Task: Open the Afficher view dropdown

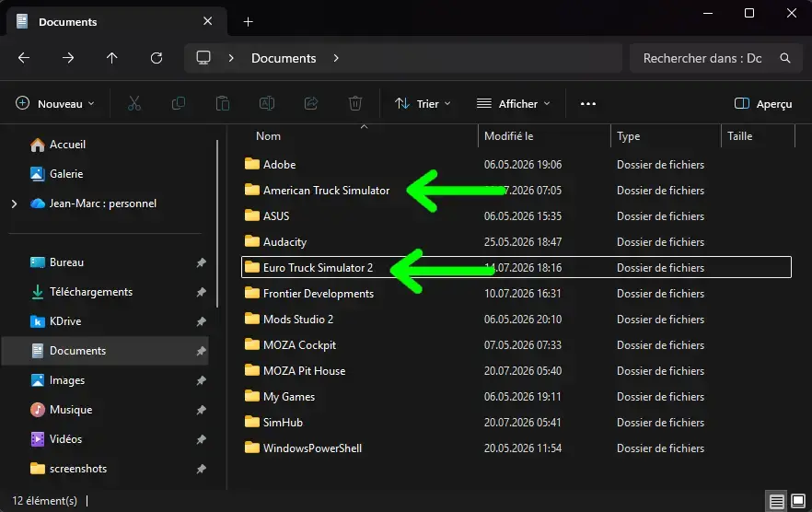Action: coord(513,104)
